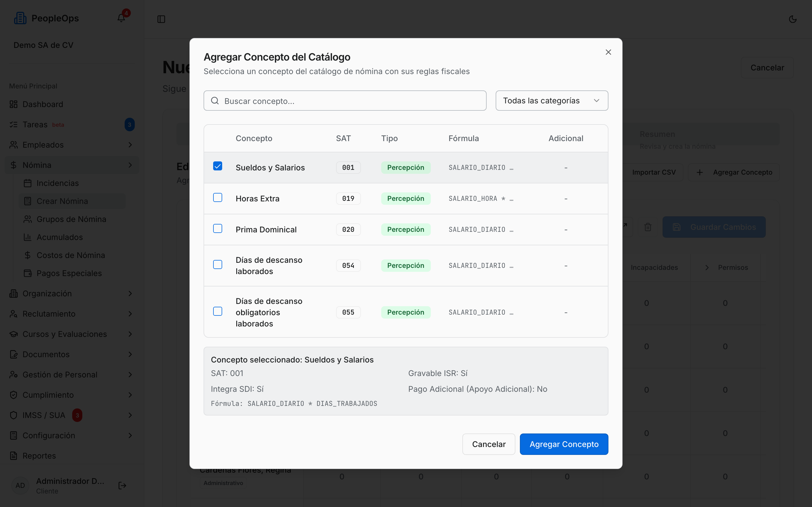Click the search magnifier icon in concept field
Screen dimensions: 812x507
pos(215,101)
